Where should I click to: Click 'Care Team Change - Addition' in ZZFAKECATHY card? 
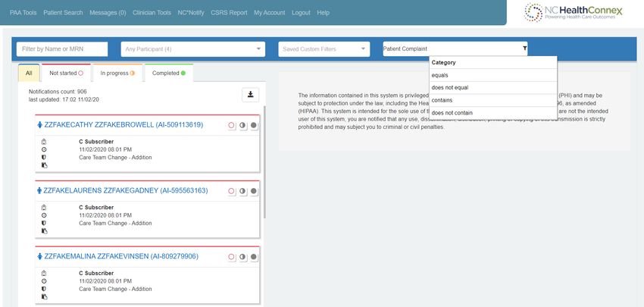[x=115, y=158]
